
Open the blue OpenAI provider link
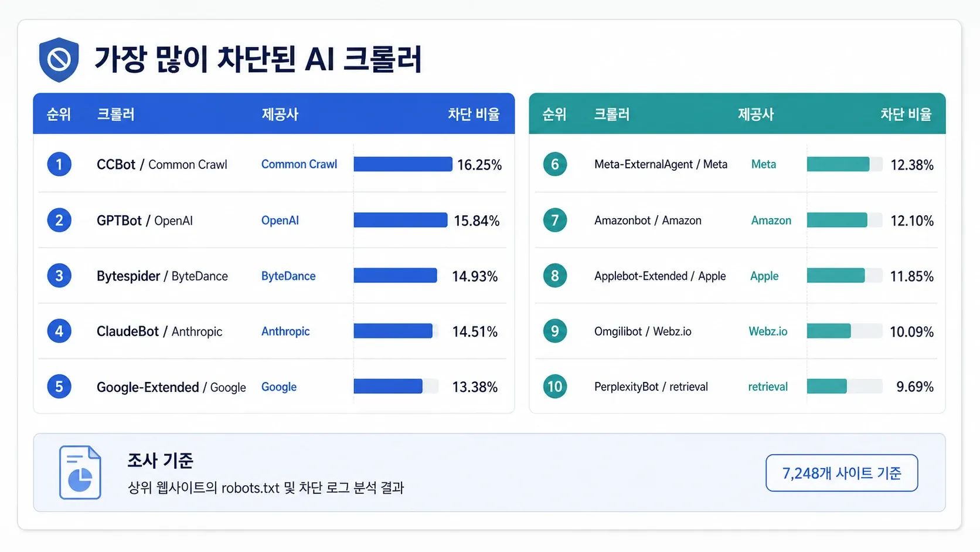280,221
